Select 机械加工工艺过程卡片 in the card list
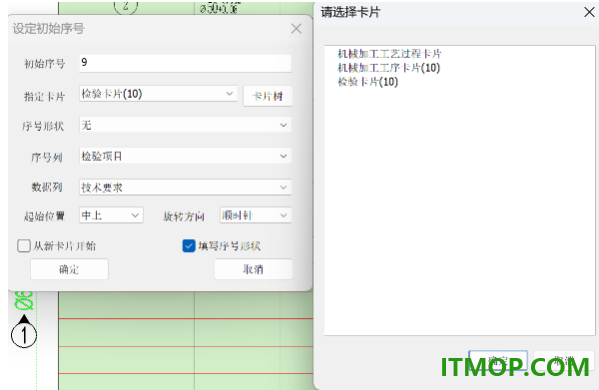Viewport: 599px width, 390px height. pyautogui.click(x=389, y=53)
